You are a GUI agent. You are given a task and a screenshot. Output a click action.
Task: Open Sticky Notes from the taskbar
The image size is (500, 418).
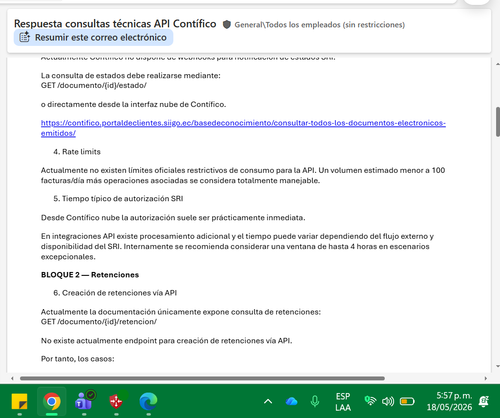[20, 401]
